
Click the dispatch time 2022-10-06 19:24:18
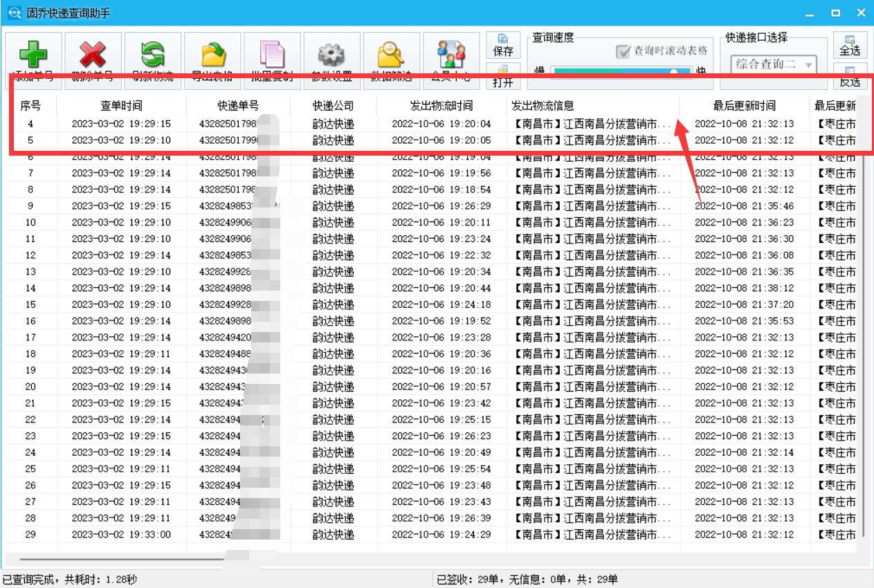(441, 304)
